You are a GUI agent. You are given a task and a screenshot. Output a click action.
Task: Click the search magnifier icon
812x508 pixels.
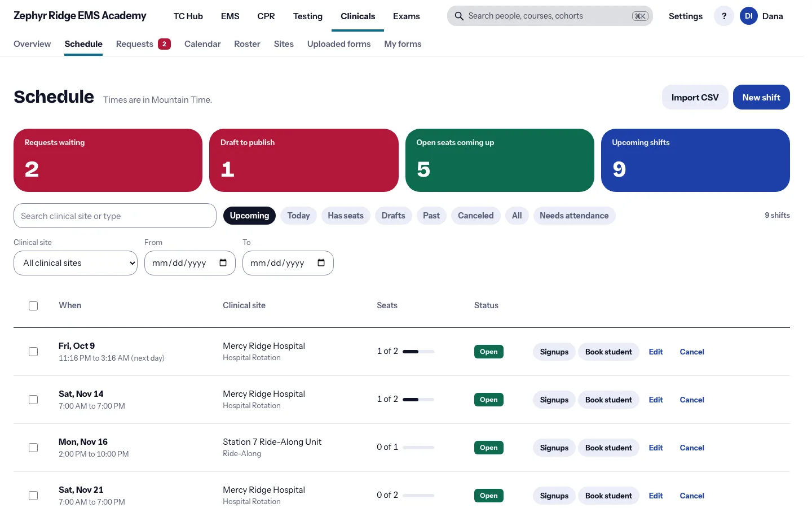pyautogui.click(x=459, y=16)
